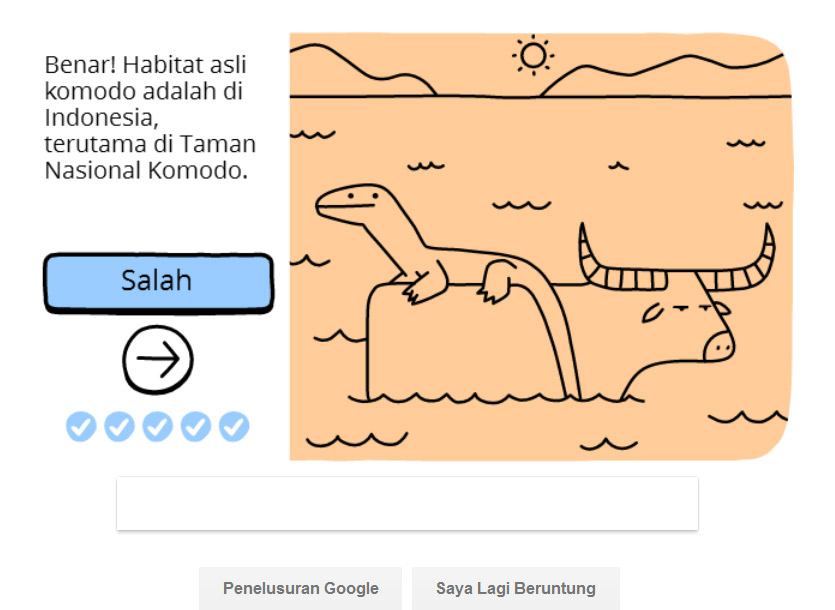This screenshot has height=610, width=835.
Task: Click into the Google search box
Action: tap(407, 503)
